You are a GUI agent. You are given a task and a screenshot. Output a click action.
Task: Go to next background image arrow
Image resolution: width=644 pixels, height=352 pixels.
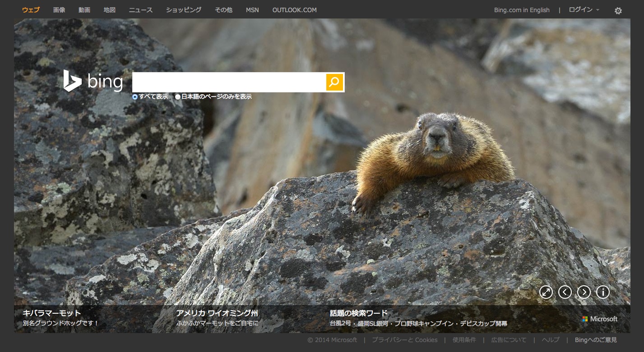click(x=584, y=292)
